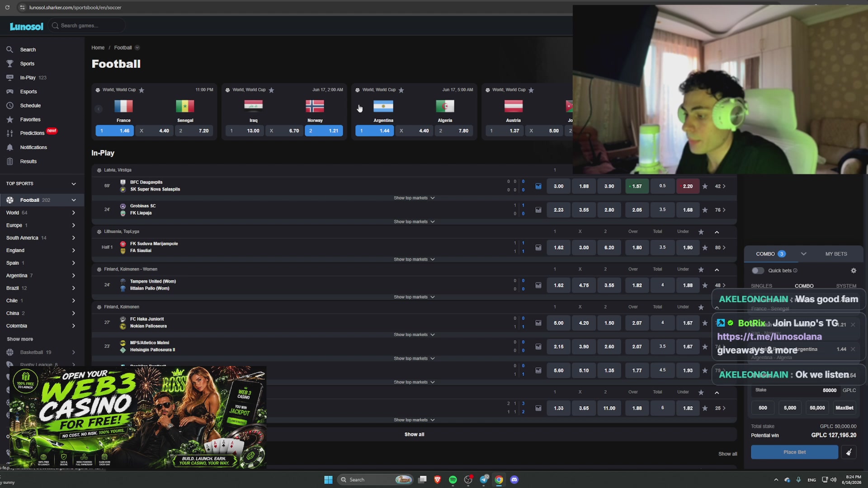Image resolution: width=868 pixels, height=488 pixels.
Task: Star the France vs Senegal World Cup card
Action: tap(142, 90)
